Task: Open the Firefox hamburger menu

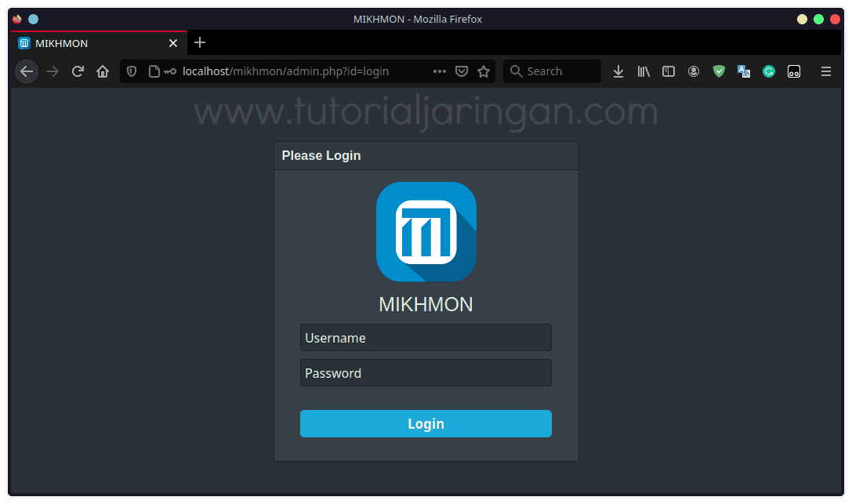Action: click(825, 71)
